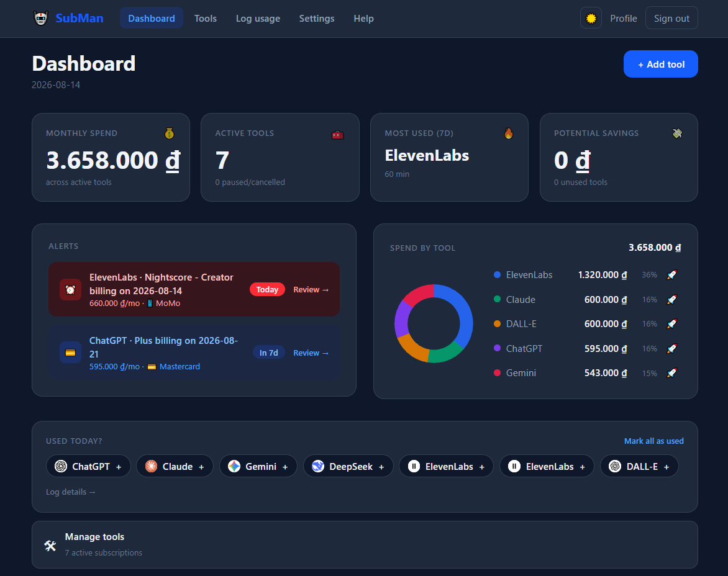Click the 2026-08-14 date under Dashboard
The width and height of the screenshot is (728, 576).
56,85
